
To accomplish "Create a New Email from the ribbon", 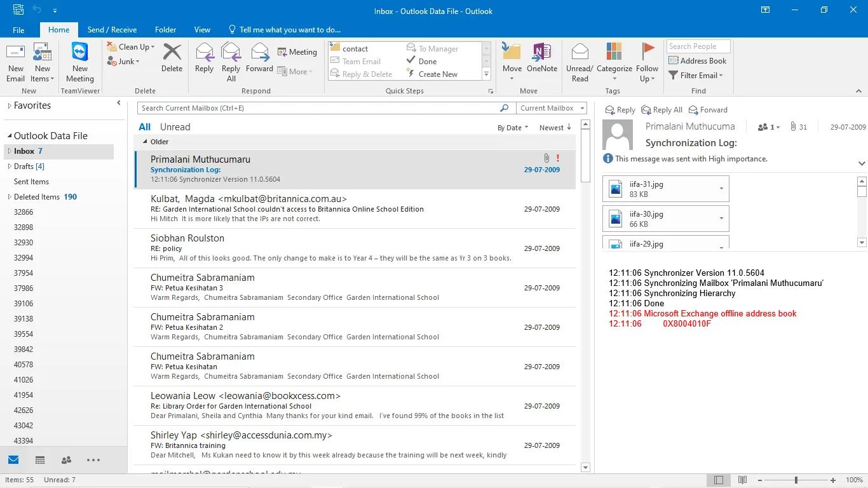I will [16, 64].
